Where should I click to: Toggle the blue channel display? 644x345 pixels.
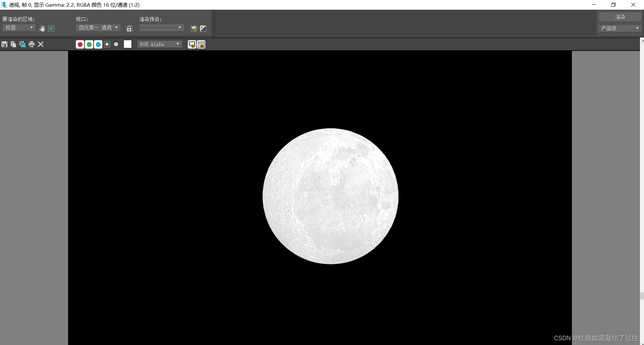pos(98,44)
